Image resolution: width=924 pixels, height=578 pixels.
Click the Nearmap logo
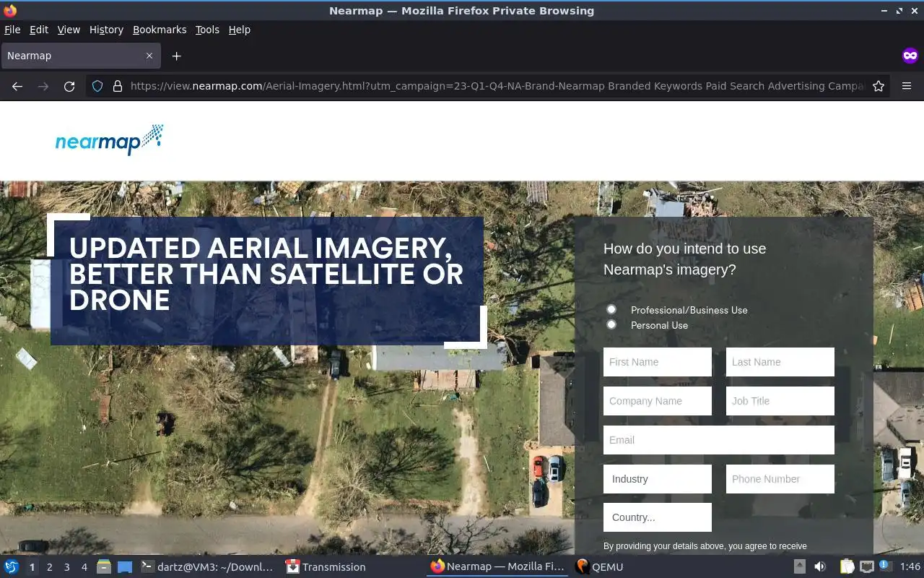(x=109, y=140)
